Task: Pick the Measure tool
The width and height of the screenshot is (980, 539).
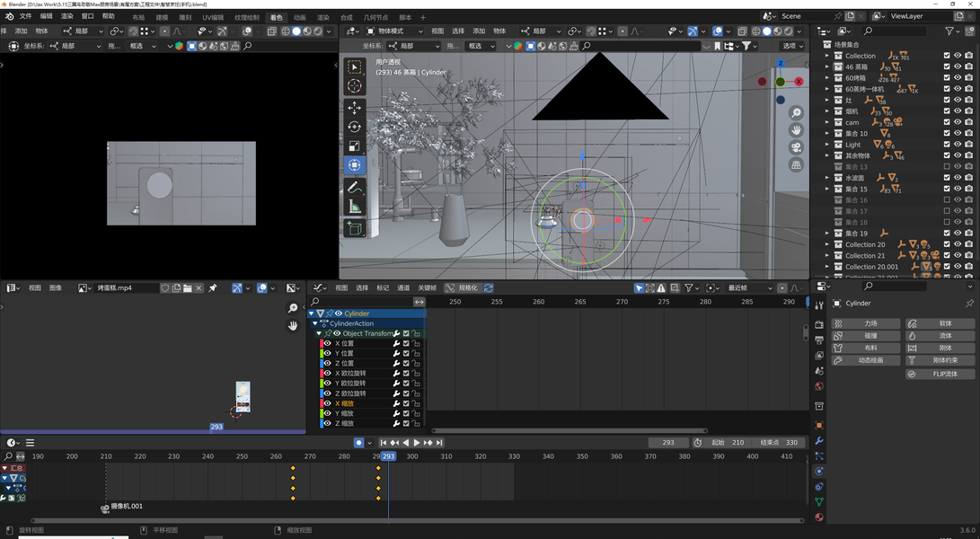Action: click(x=355, y=206)
